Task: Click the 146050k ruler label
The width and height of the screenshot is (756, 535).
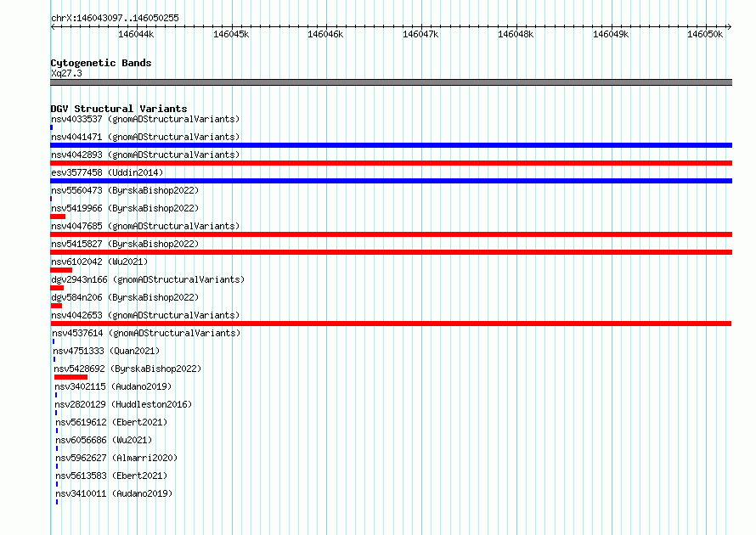Action: (x=705, y=34)
